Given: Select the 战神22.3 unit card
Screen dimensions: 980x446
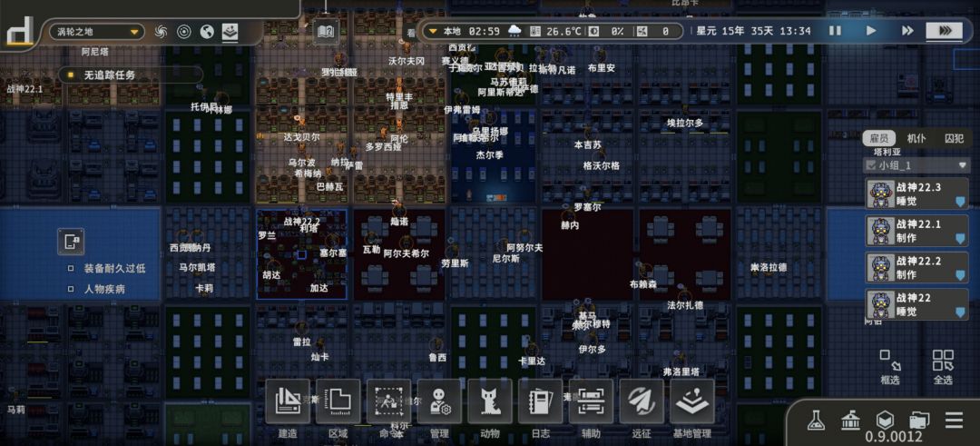Looking at the screenshot, I should [916, 193].
